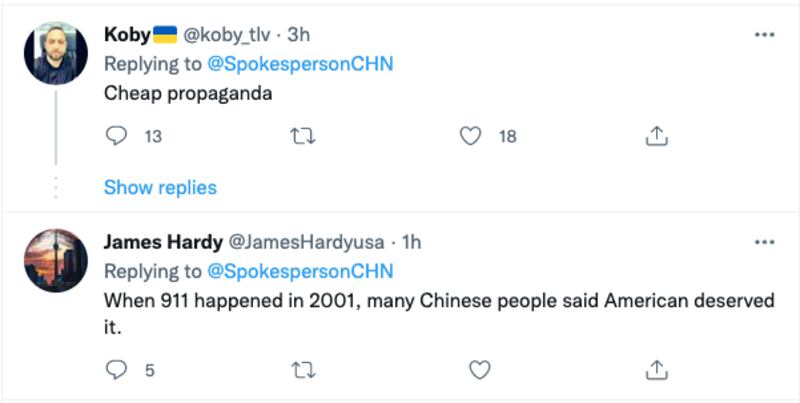Click the Koby display name
800x403 pixels.
click(127, 34)
